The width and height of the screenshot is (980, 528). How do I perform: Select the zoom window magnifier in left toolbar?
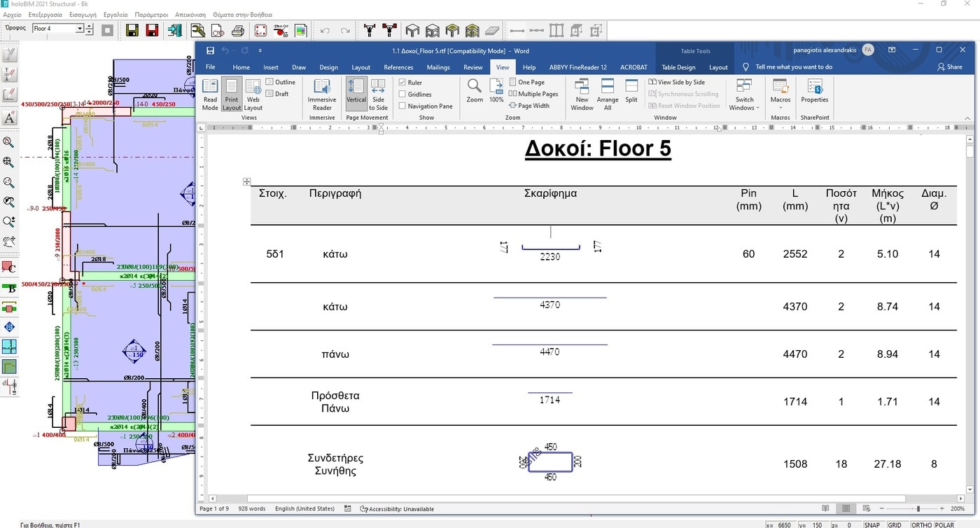coord(9,142)
